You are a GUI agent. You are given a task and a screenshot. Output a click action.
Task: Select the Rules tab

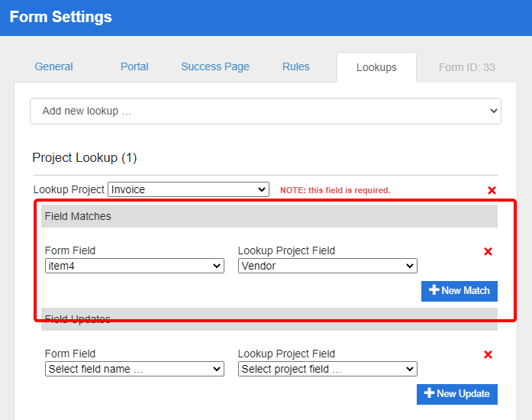coord(296,66)
